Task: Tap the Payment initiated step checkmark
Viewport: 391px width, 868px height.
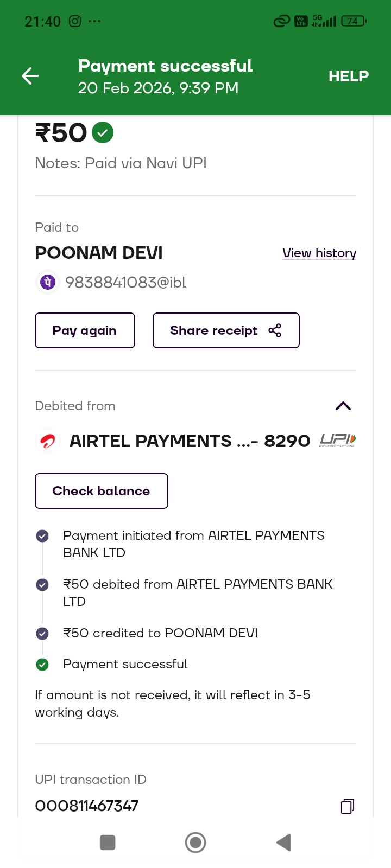Action: [42, 536]
